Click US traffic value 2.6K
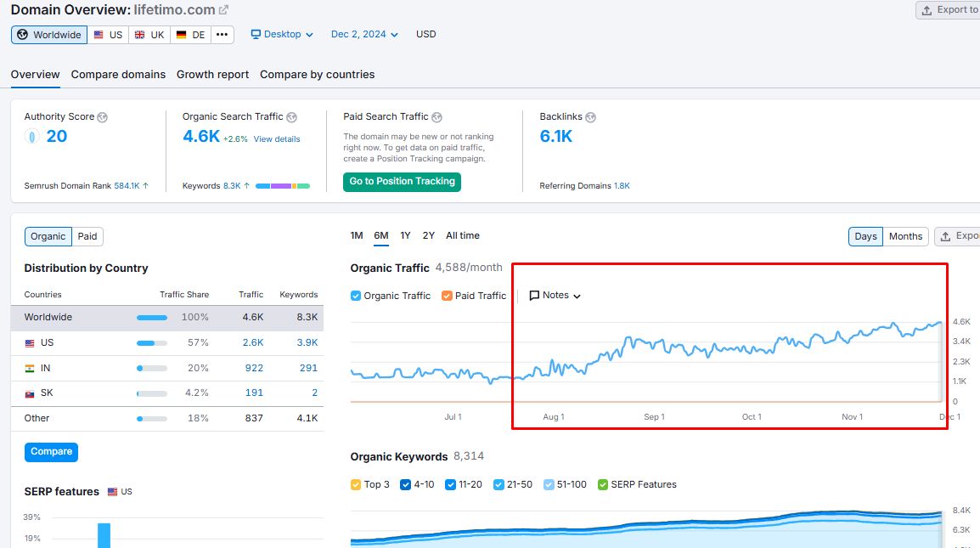Image resolution: width=980 pixels, height=548 pixels. 253,342
